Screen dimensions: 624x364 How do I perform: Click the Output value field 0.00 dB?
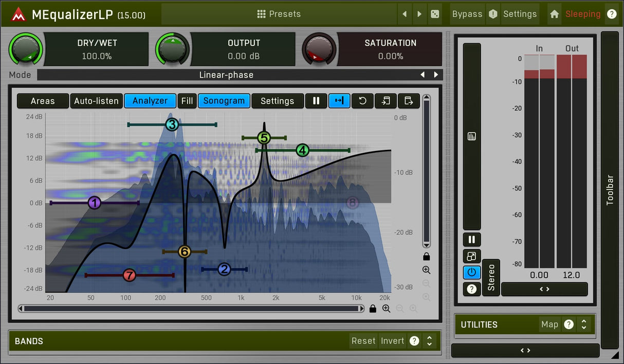click(x=244, y=56)
